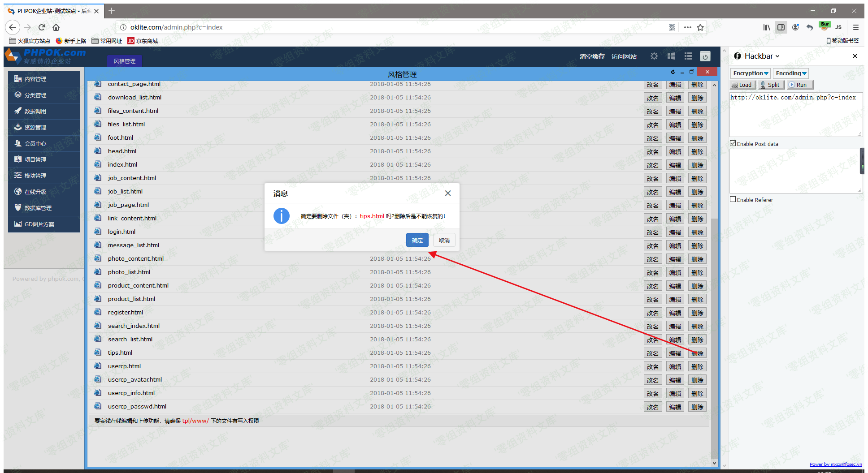Check the Enable Referer checkbox
The width and height of the screenshot is (868, 473).
(x=733, y=199)
